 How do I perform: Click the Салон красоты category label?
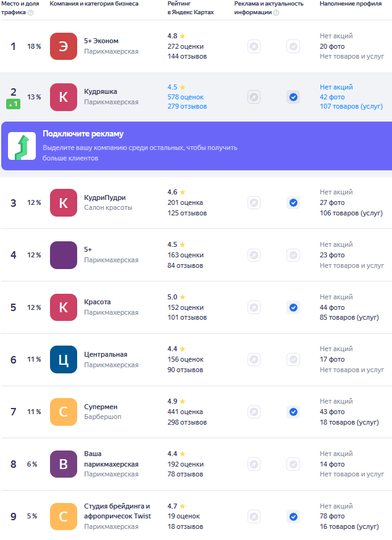coord(108,207)
